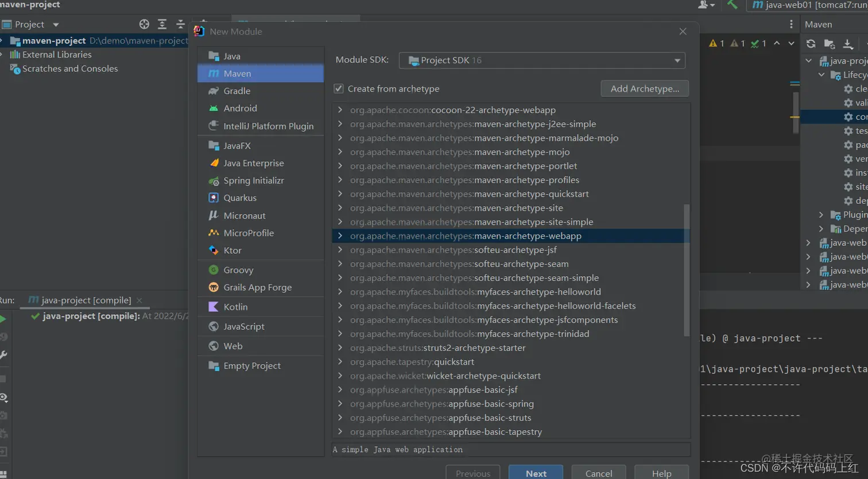The width and height of the screenshot is (868, 479).
Task: Click the Download Sources icon in Maven panel
Action: point(848,44)
